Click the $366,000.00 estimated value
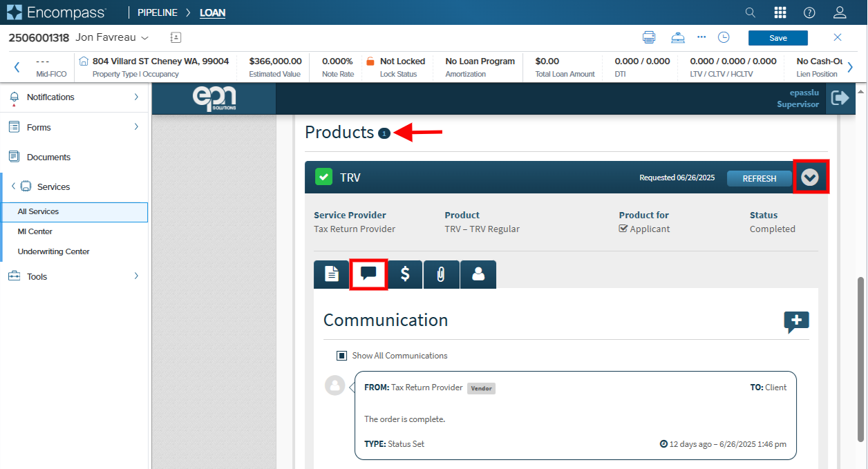 tap(275, 61)
